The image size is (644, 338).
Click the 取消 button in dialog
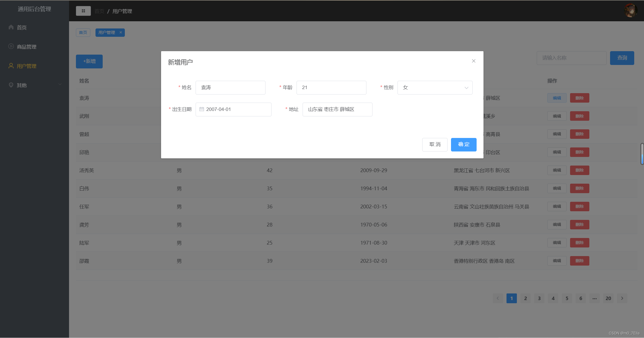pos(435,144)
